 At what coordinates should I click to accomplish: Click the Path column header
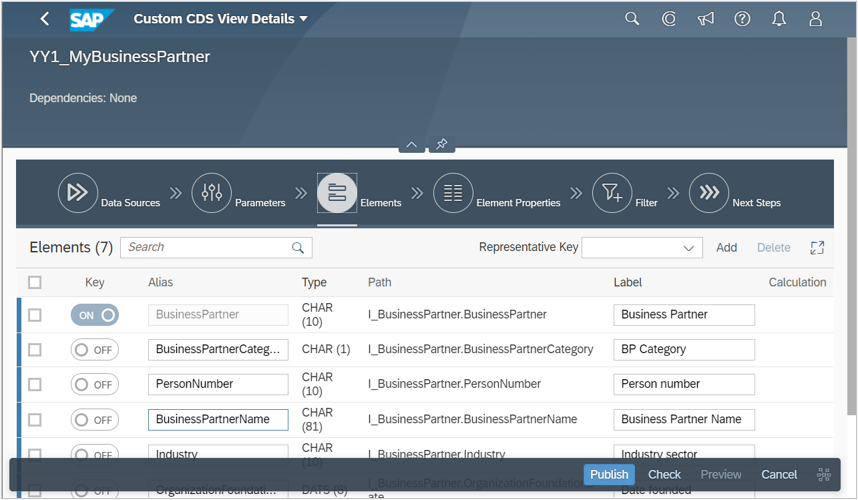[x=379, y=282]
